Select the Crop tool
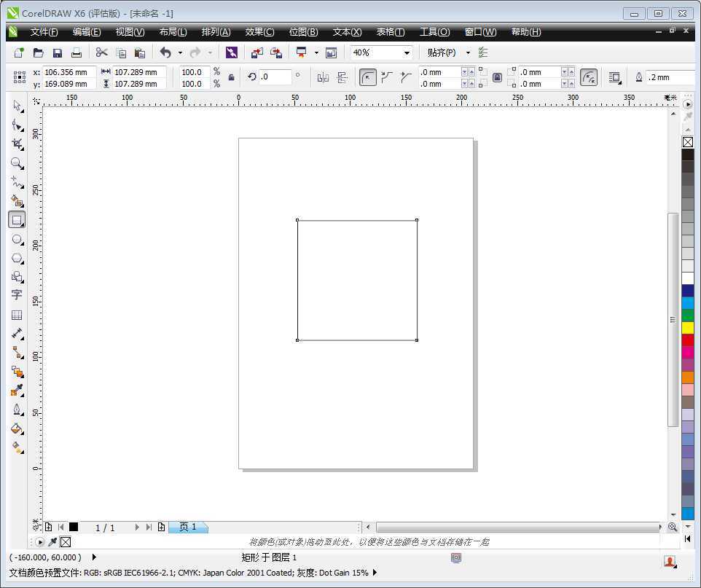This screenshot has height=588, width=701. pyautogui.click(x=17, y=144)
